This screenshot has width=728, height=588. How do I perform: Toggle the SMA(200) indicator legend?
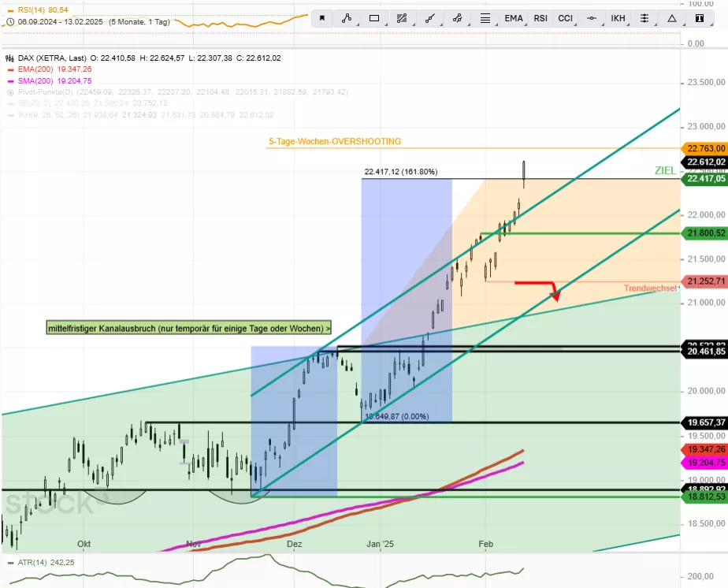tap(50, 81)
